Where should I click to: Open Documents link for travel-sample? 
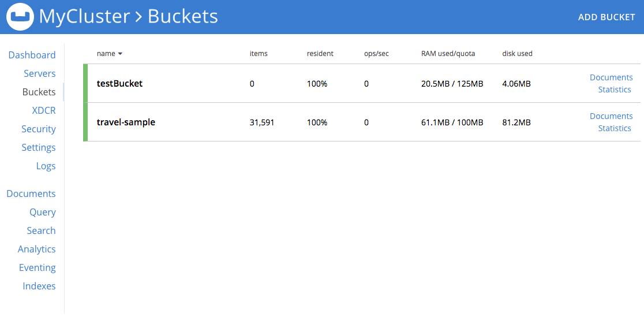coord(611,116)
